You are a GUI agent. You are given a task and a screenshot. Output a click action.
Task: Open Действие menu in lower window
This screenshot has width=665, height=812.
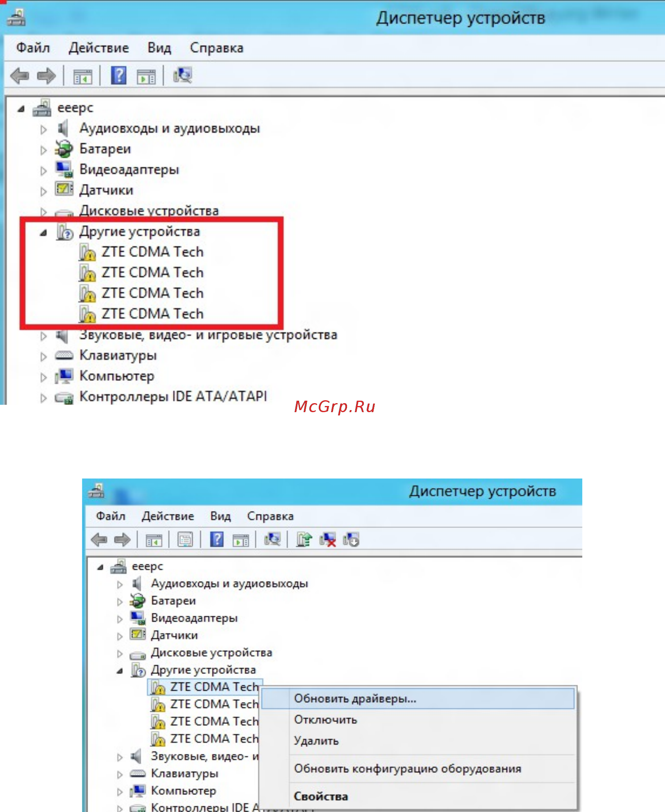(168, 516)
